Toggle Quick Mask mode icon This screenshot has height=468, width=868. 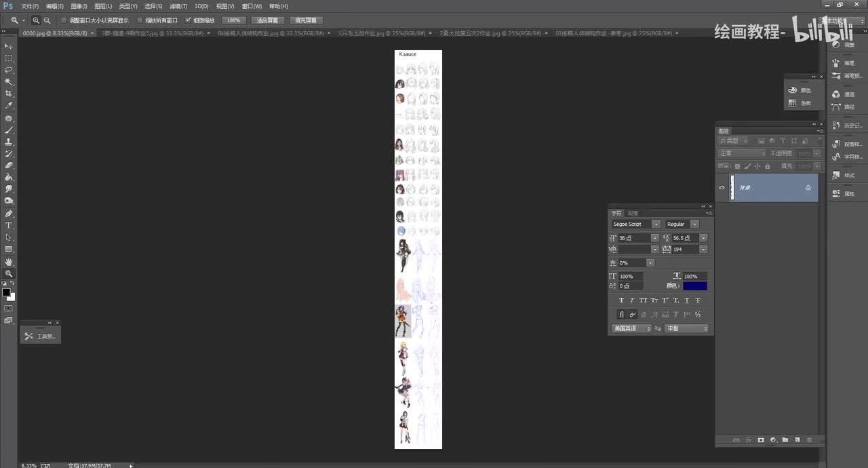(x=9, y=308)
